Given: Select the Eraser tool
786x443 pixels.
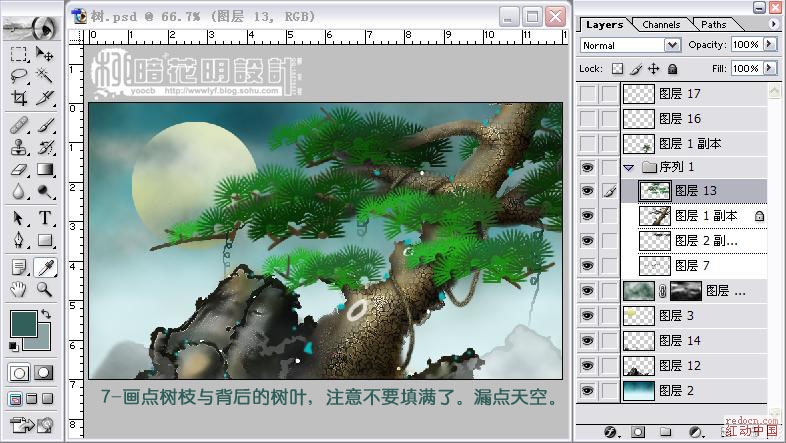Looking at the screenshot, I should (x=19, y=169).
